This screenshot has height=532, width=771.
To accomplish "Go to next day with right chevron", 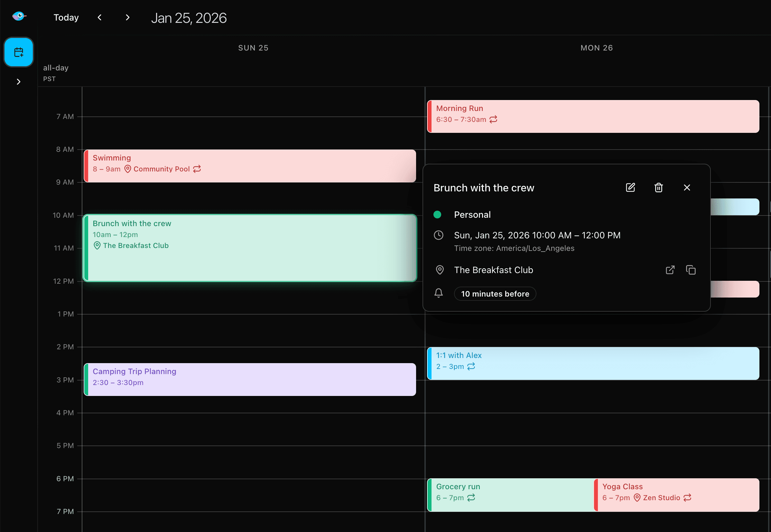I will click(x=127, y=17).
